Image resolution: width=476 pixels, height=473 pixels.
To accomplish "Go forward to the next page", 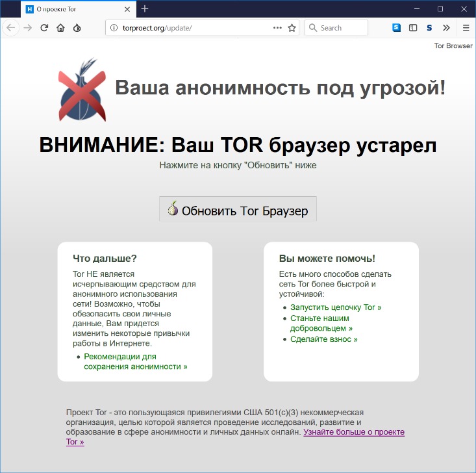I will 28,28.
